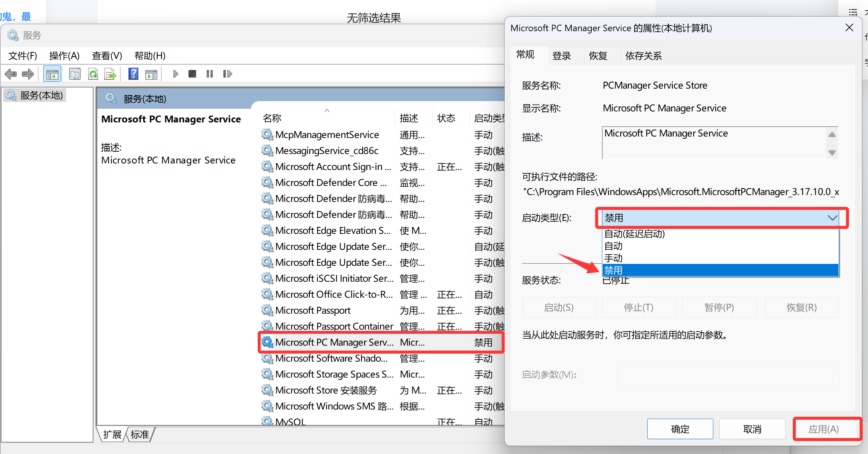Select the Microsoft Storage Spaces row

click(x=382, y=374)
